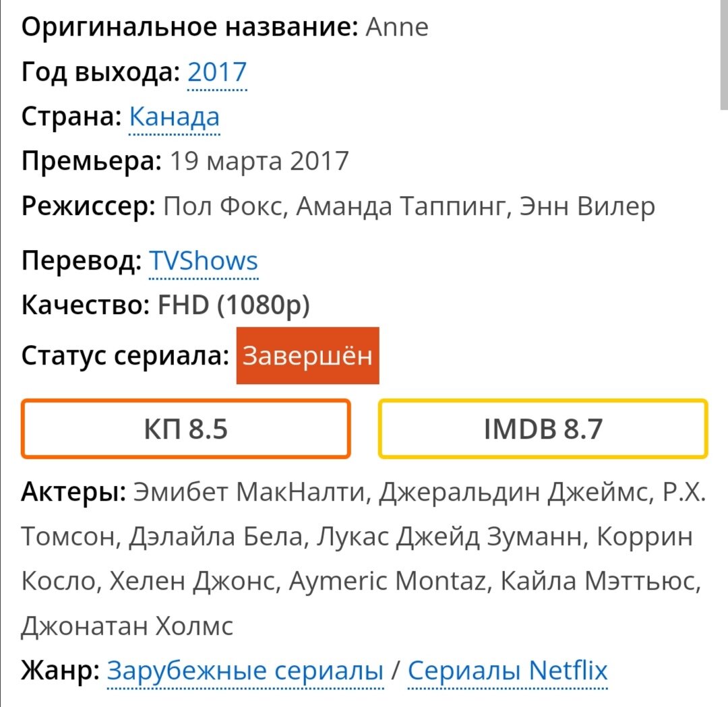Open the Сериалы Netflix genre link

click(508, 671)
